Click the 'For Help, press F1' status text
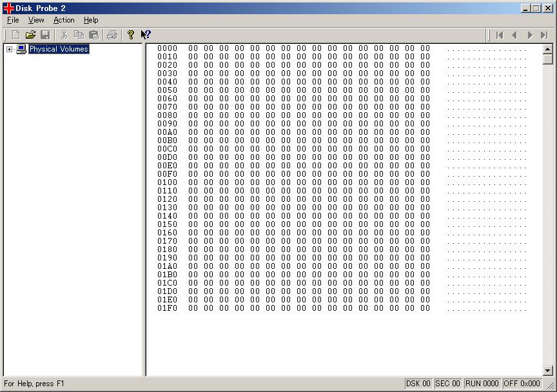This screenshot has height=392, width=557. [x=34, y=384]
